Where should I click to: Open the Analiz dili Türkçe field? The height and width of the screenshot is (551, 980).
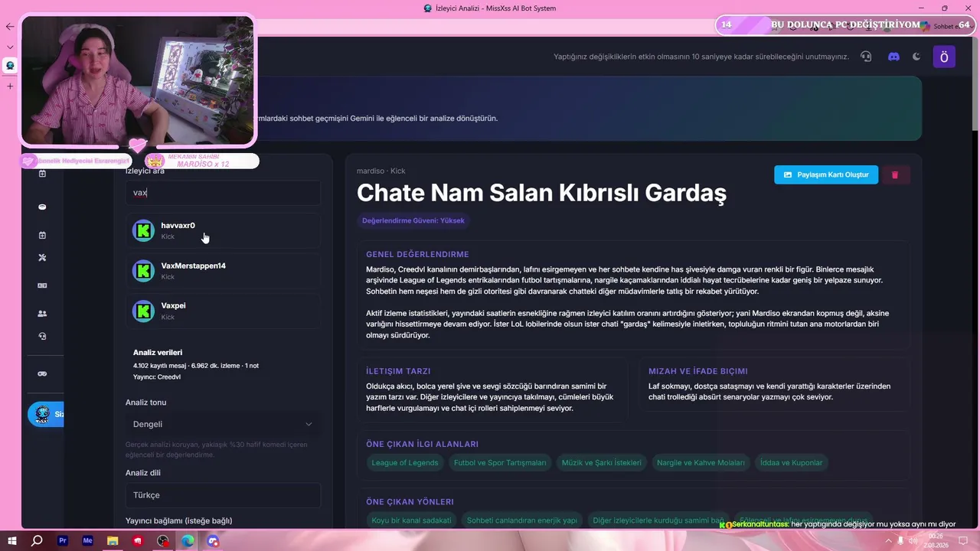(223, 495)
